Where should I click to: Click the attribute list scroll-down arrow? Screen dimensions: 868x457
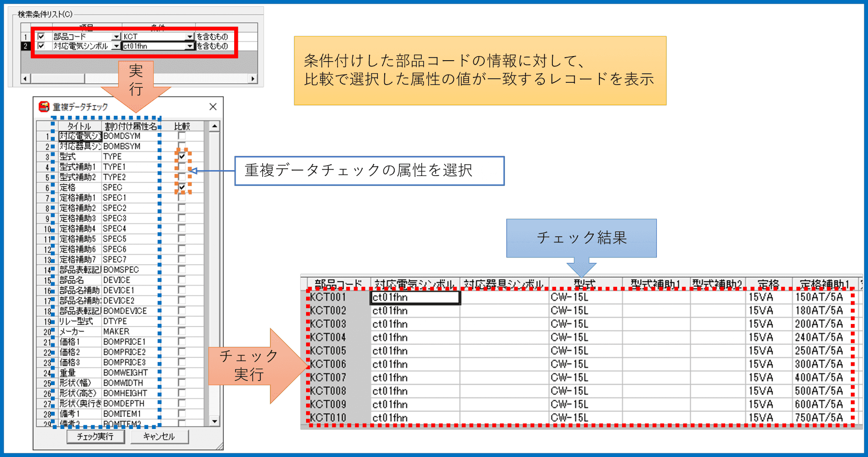click(215, 421)
